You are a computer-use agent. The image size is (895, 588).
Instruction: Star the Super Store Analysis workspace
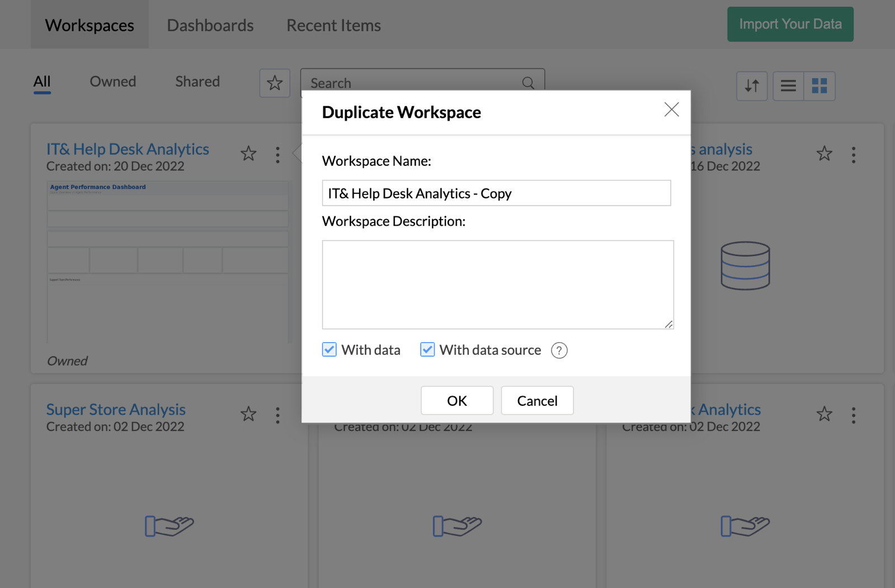[x=248, y=414]
